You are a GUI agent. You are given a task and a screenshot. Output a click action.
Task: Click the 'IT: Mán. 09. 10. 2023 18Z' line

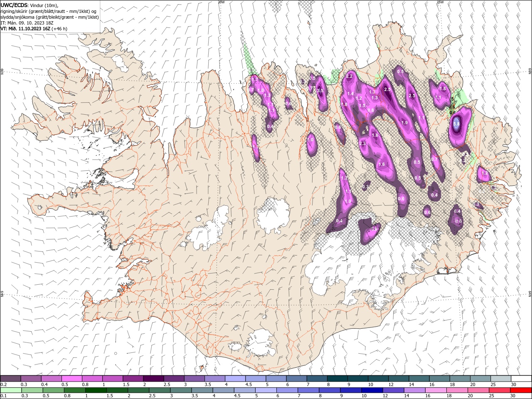pos(27,23)
